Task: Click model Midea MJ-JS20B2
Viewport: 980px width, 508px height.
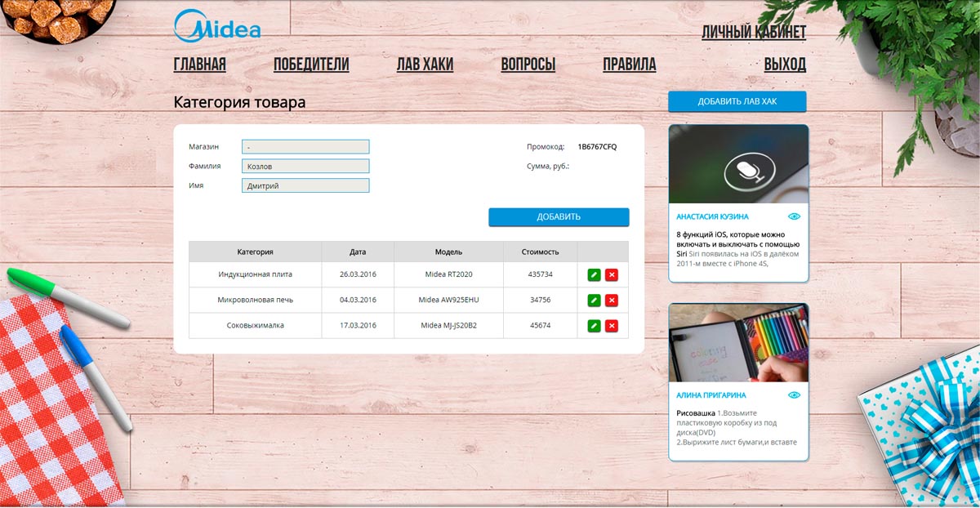Action: click(448, 326)
